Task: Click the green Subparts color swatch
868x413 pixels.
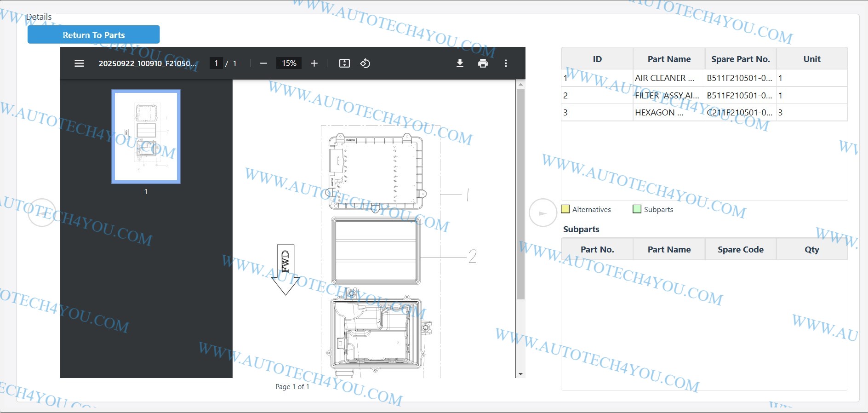Action: tap(637, 209)
